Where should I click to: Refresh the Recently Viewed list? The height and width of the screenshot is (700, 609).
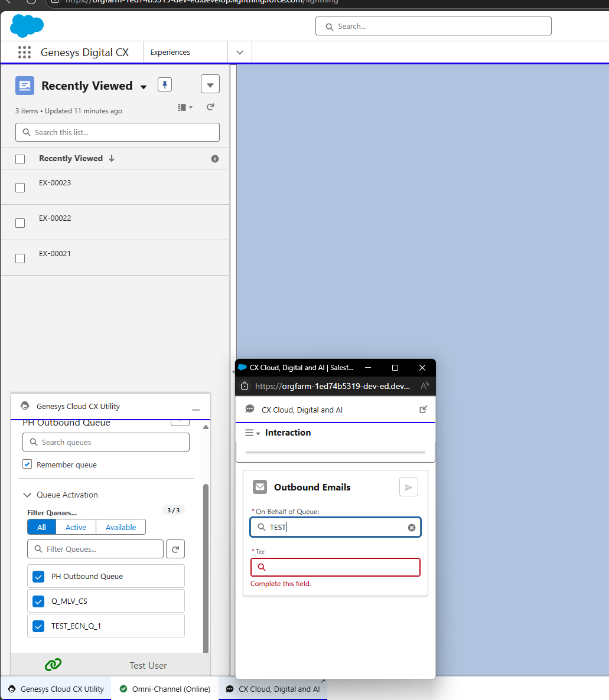[210, 107]
